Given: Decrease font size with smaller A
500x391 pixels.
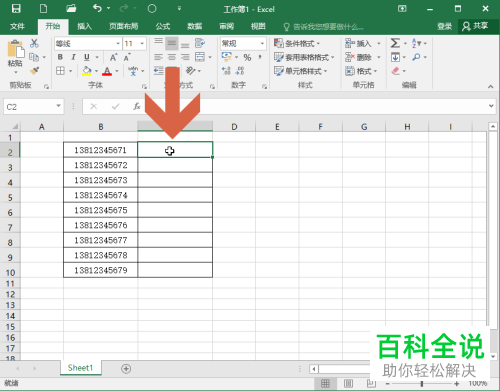Looking at the screenshot, I should [x=127, y=57].
